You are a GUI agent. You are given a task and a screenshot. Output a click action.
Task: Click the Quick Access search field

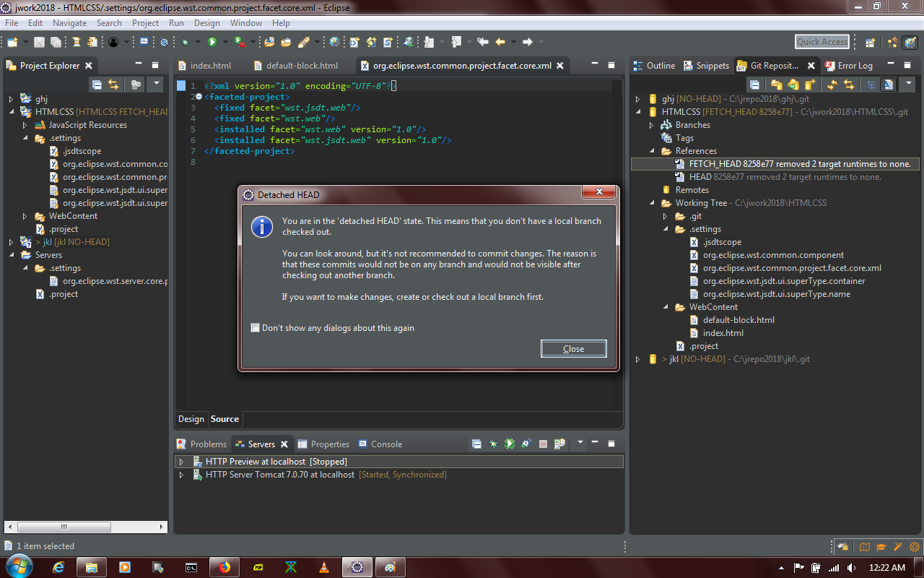click(x=822, y=42)
